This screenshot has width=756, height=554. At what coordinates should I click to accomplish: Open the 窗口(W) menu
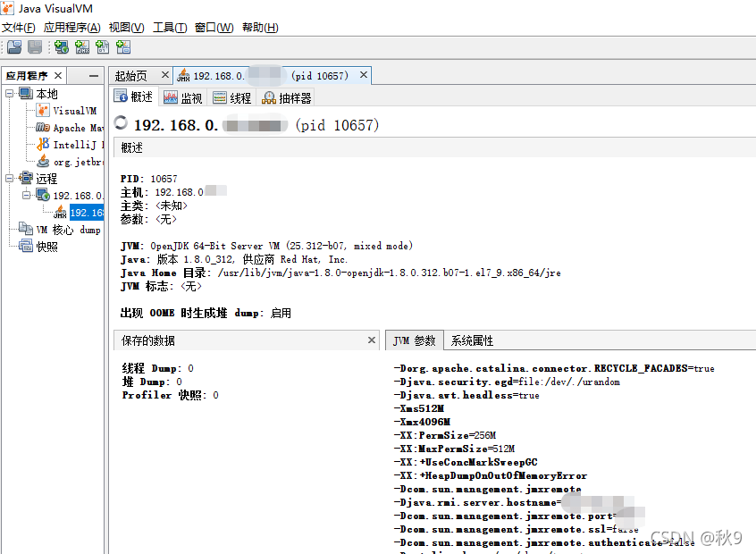(x=214, y=28)
